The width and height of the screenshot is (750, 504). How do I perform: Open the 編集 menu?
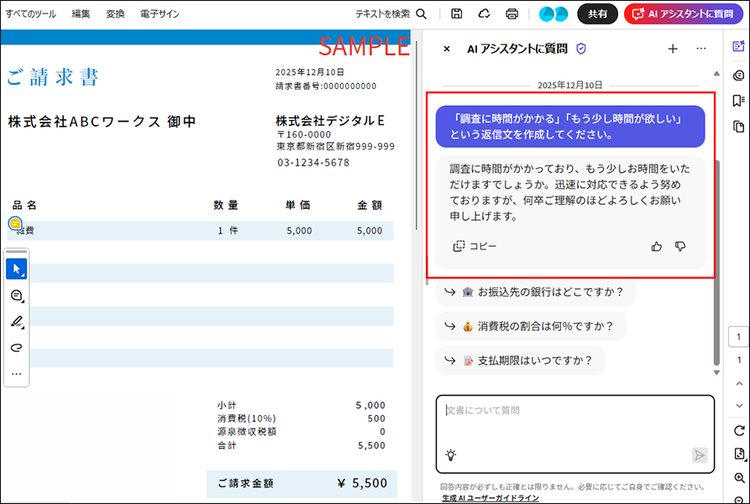click(x=81, y=14)
